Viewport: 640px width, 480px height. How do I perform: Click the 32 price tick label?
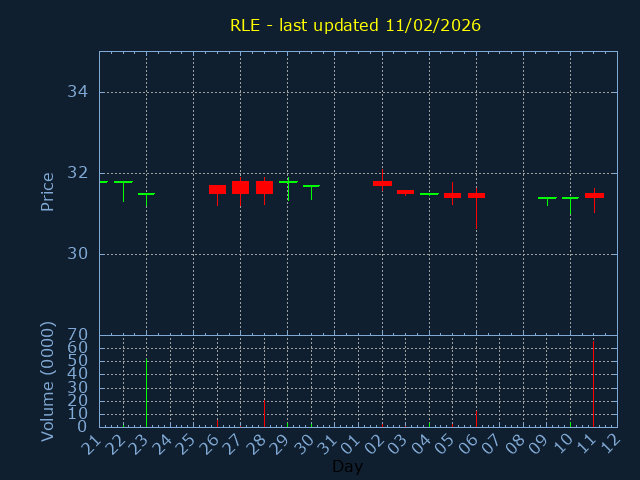tap(77, 173)
